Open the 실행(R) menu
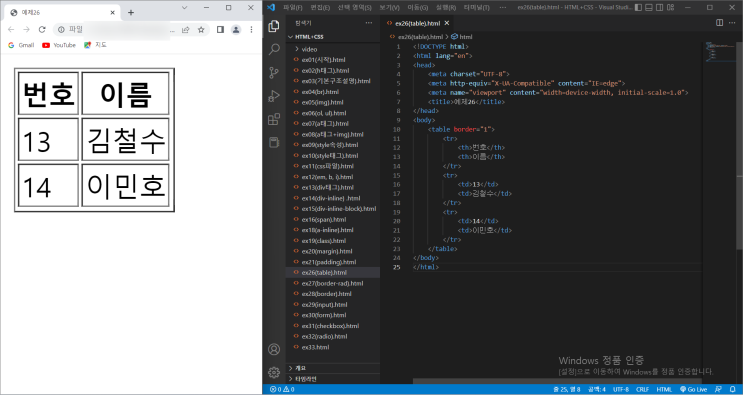 click(445, 7)
